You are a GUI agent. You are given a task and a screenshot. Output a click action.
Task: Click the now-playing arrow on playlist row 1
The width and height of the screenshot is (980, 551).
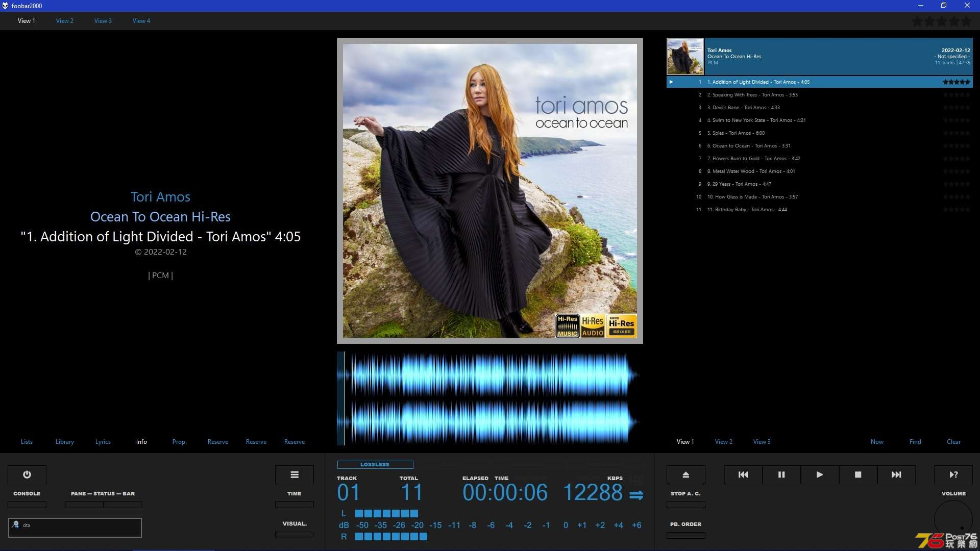tap(671, 82)
